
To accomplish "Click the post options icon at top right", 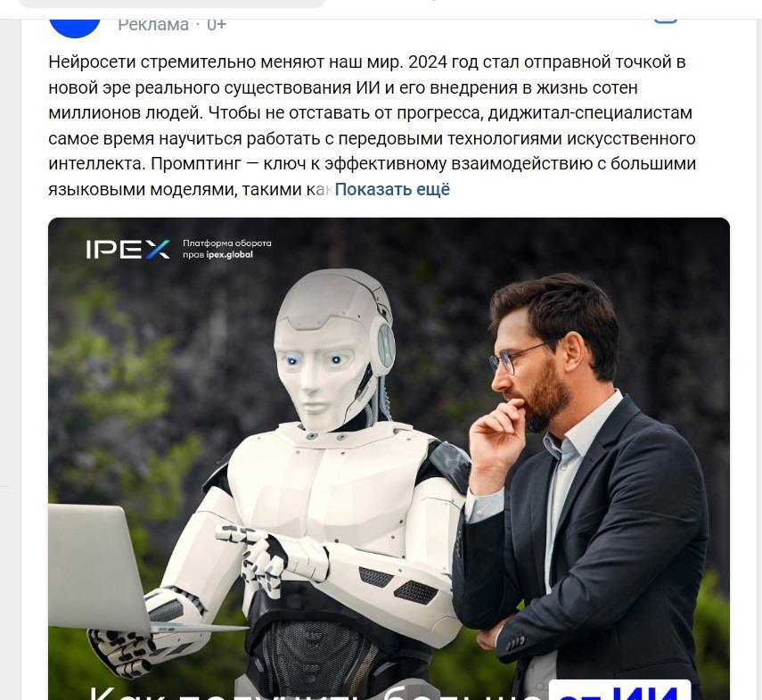I will pos(665,19).
